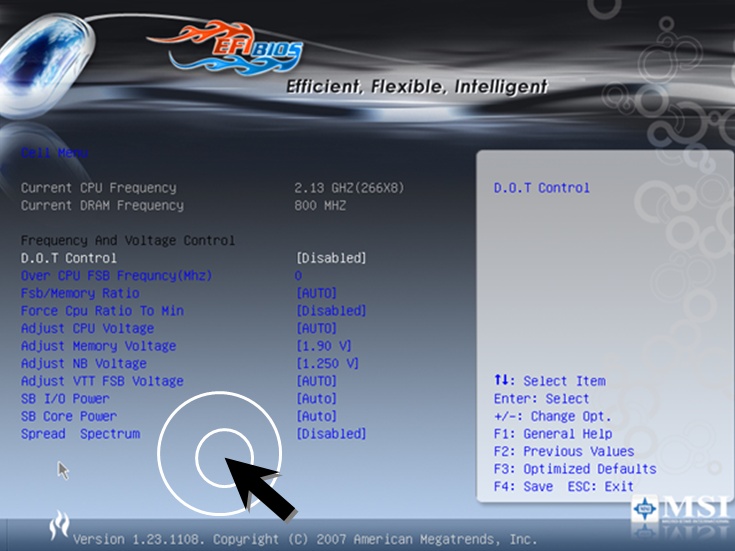Click the Over CPU FSB Frequency value field
This screenshot has width=735, height=551.
click(x=298, y=276)
